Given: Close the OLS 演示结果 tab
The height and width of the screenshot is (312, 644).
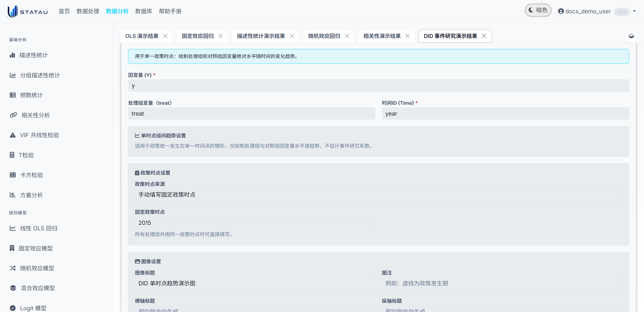Looking at the screenshot, I should [165, 36].
